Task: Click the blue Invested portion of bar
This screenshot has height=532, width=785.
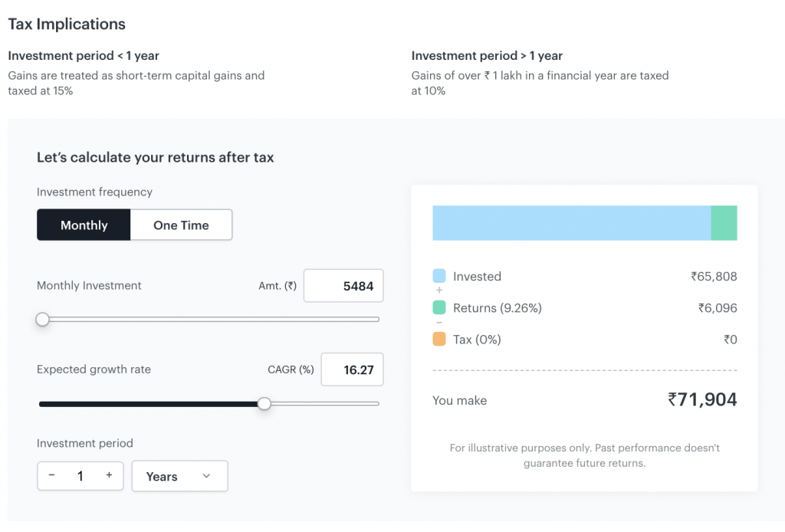Action: [572, 223]
